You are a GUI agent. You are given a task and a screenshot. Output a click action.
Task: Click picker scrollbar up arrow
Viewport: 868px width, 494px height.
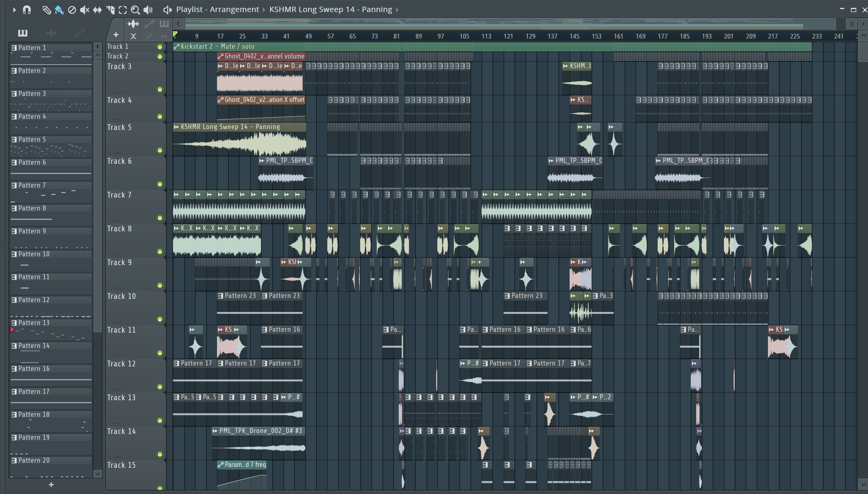98,55
